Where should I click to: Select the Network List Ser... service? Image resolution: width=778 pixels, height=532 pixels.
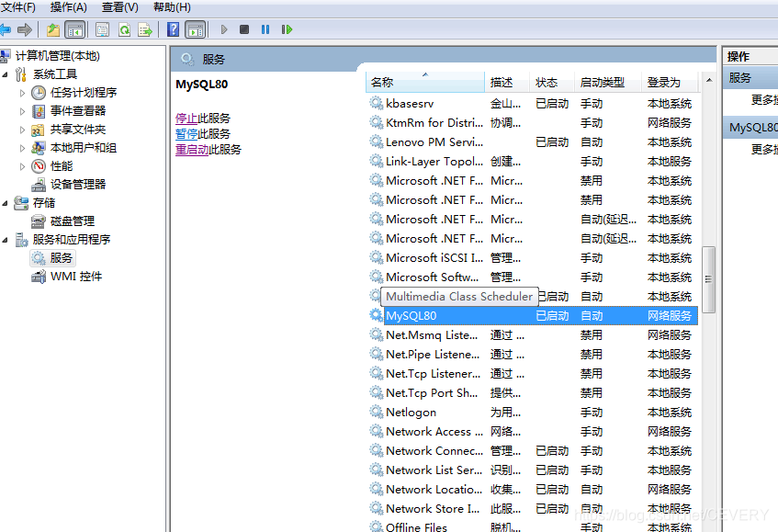[x=534, y=470]
